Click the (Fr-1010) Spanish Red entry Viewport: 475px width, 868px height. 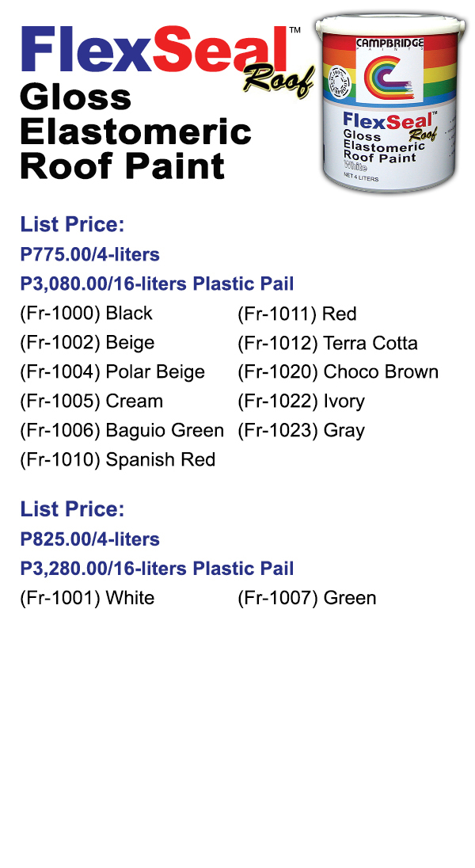117,460
